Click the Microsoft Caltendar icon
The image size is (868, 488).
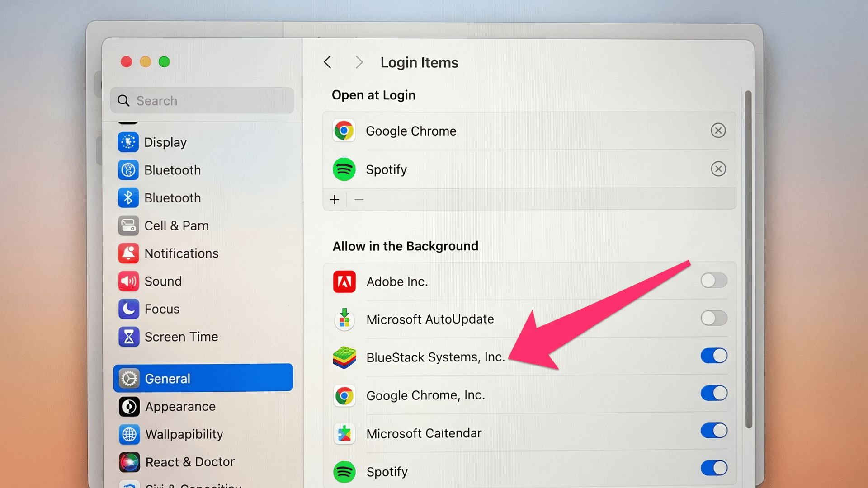(x=344, y=433)
